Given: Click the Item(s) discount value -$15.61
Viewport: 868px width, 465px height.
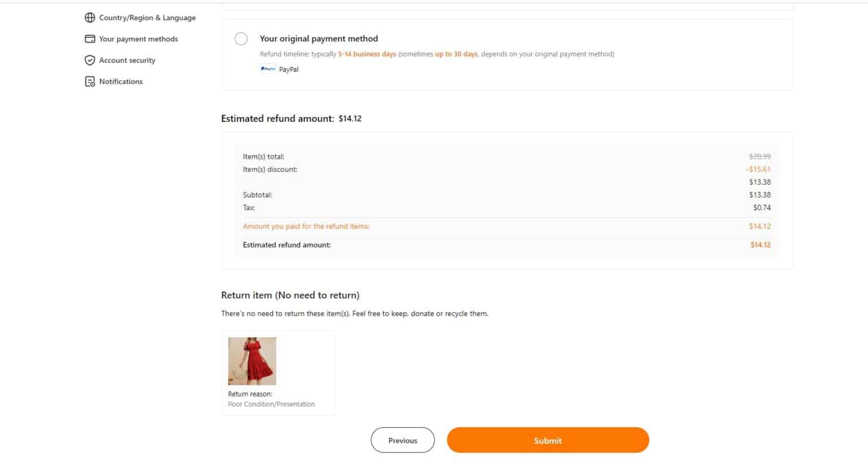Looking at the screenshot, I should point(758,169).
